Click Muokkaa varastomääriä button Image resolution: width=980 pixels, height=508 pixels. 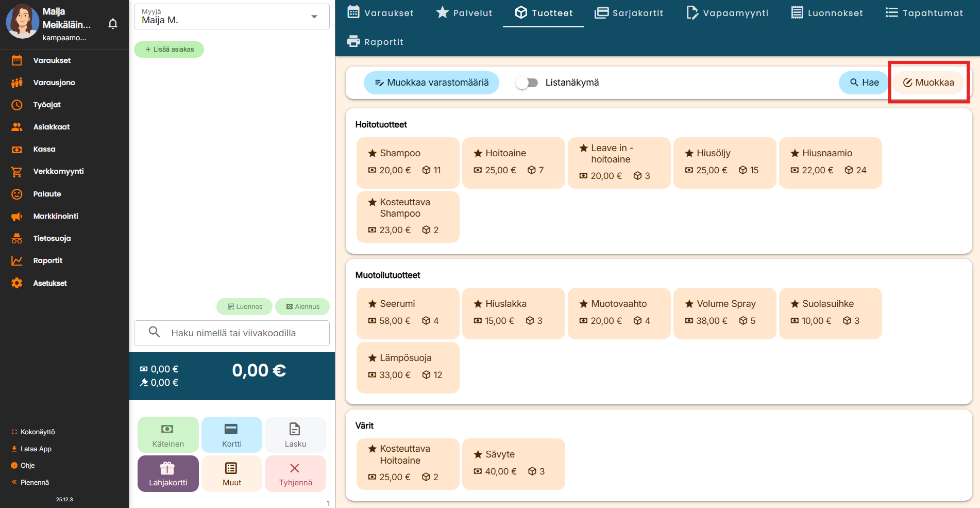click(431, 83)
